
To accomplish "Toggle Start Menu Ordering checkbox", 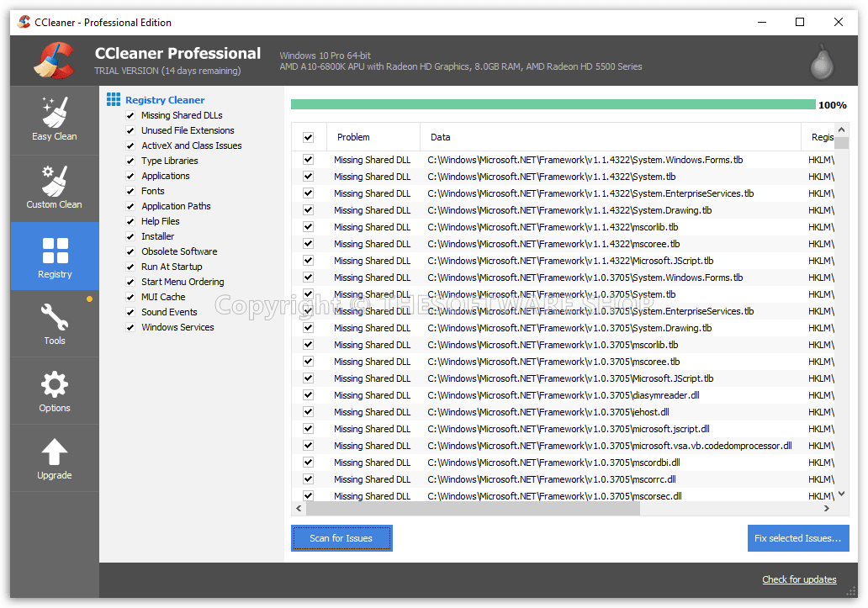I will point(130,282).
